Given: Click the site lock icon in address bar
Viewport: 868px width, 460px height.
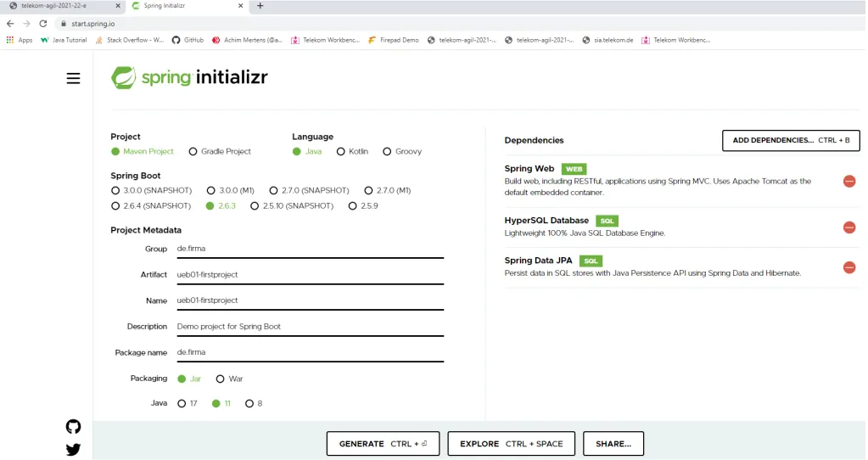Looking at the screenshot, I should tap(63, 24).
